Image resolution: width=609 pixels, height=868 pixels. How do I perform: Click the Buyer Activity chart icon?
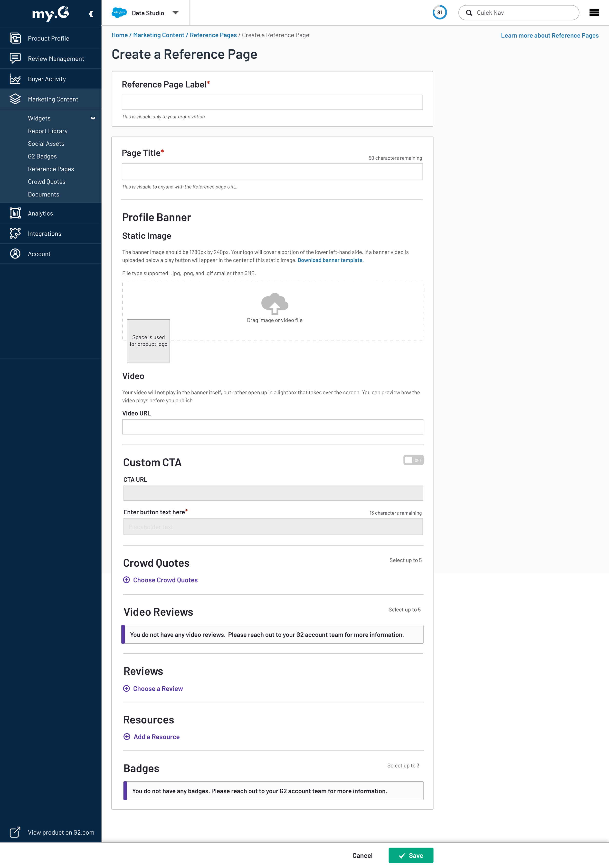tap(15, 79)
